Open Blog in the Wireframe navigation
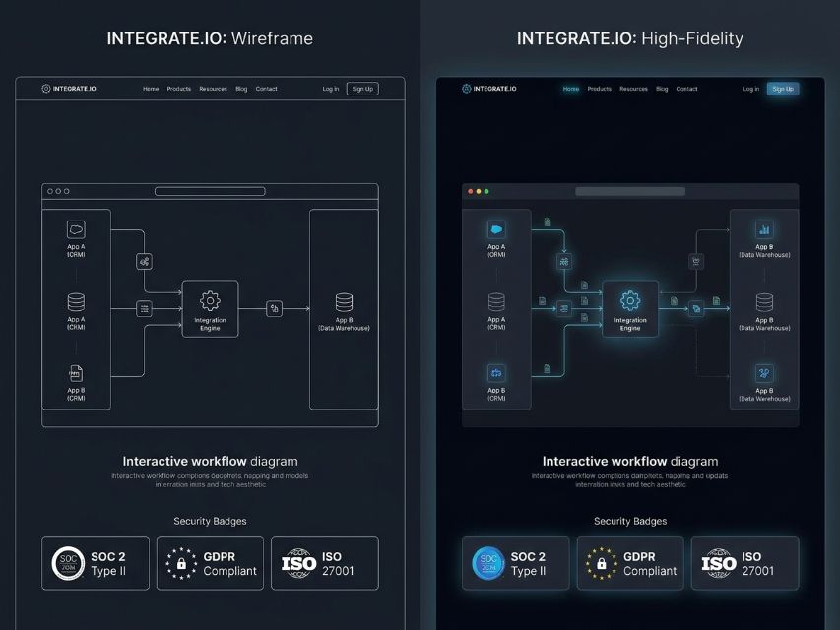The width and height of the screenshot is (840, 630). [241, 89]
